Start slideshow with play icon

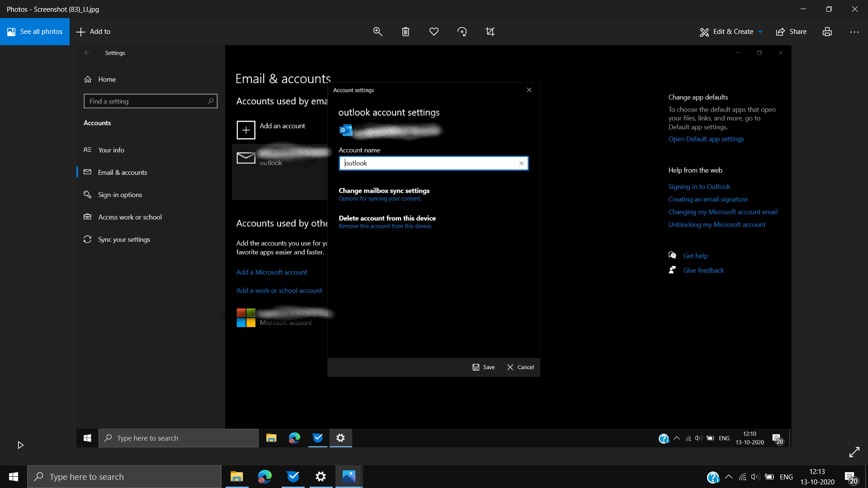[x=20, y=445]
